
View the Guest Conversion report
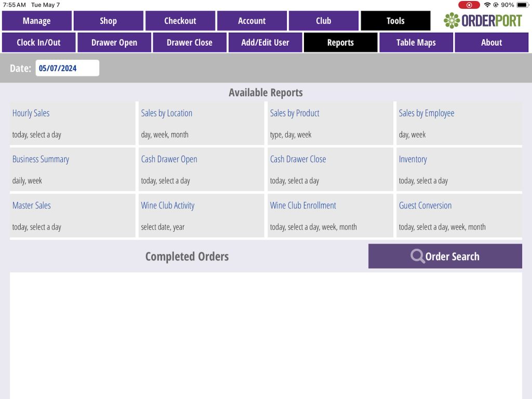click(x=425, y=206)
